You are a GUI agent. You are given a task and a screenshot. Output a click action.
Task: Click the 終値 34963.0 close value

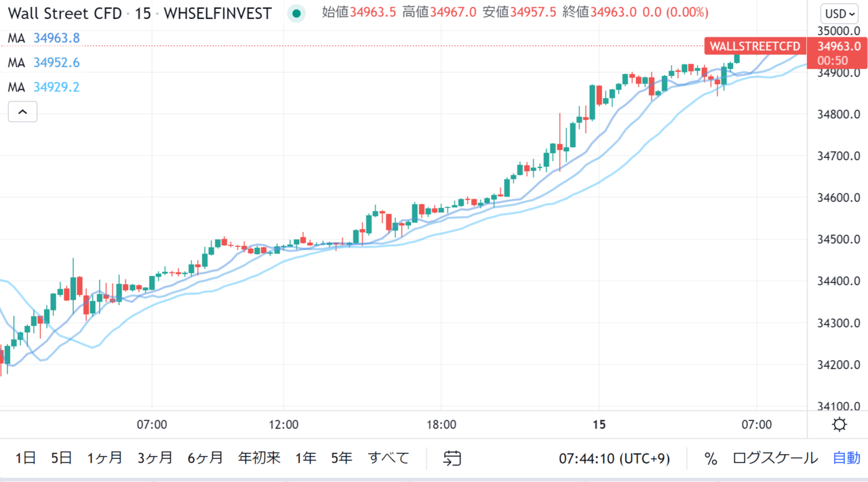600,13
